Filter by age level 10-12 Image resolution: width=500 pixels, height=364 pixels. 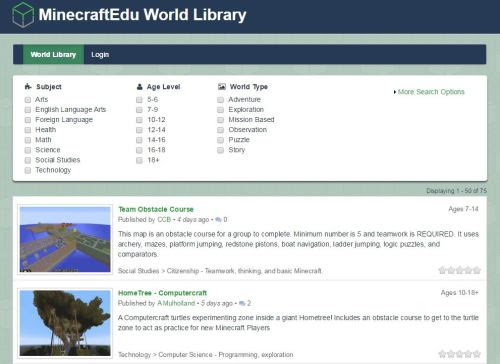pyautogui.click(x=139, y=120)
